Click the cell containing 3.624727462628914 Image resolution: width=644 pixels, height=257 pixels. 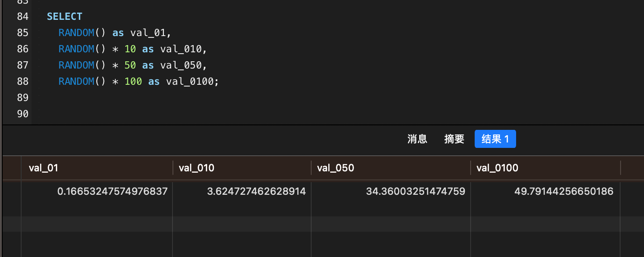(256, 192)
